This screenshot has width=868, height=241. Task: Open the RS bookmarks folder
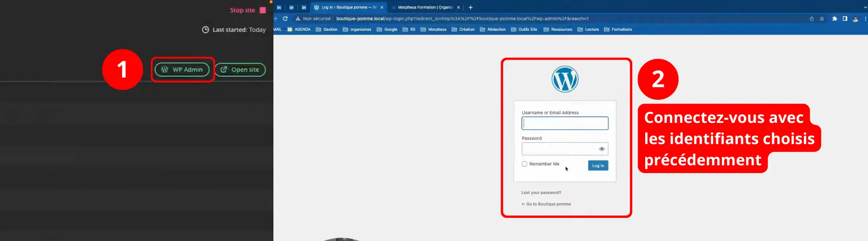point(409,29)
